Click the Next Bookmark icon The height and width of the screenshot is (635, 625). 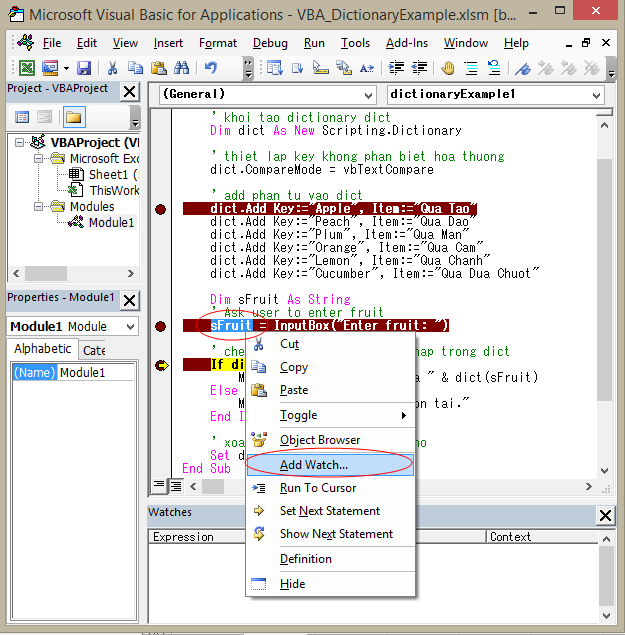(546, 68)
